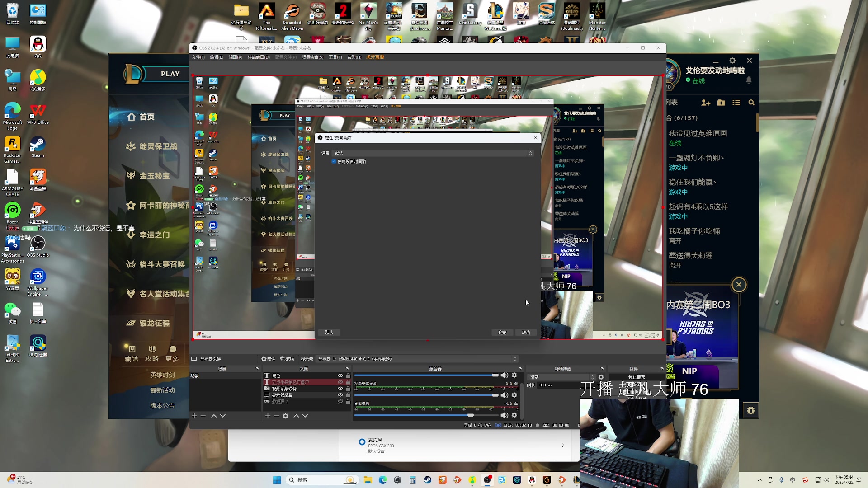Open 设备 dropdown showing 默认

click(433, 153)
